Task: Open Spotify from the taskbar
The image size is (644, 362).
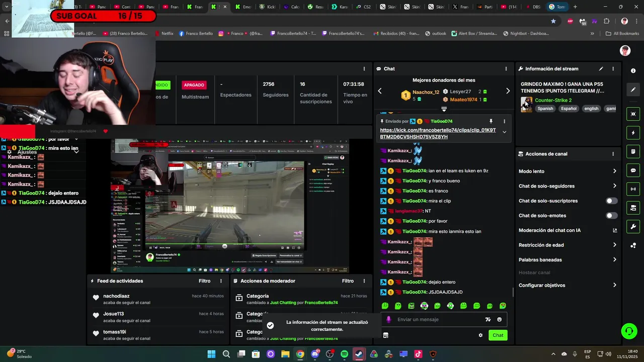Action: (344, 354)
